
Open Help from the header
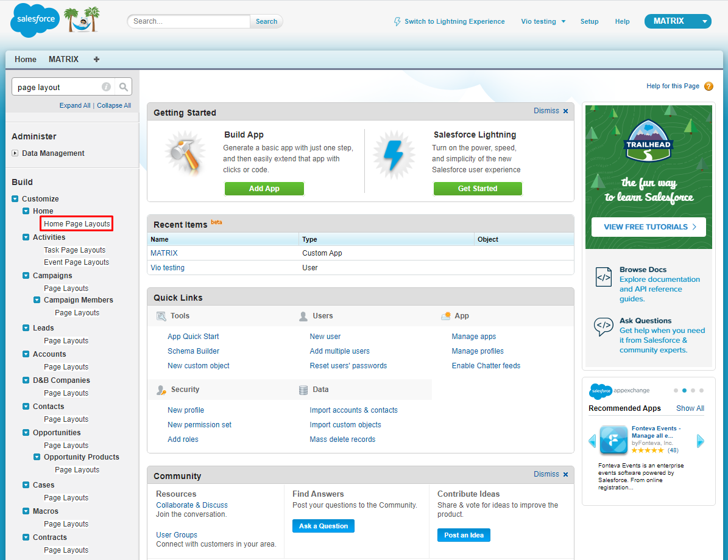622,21
